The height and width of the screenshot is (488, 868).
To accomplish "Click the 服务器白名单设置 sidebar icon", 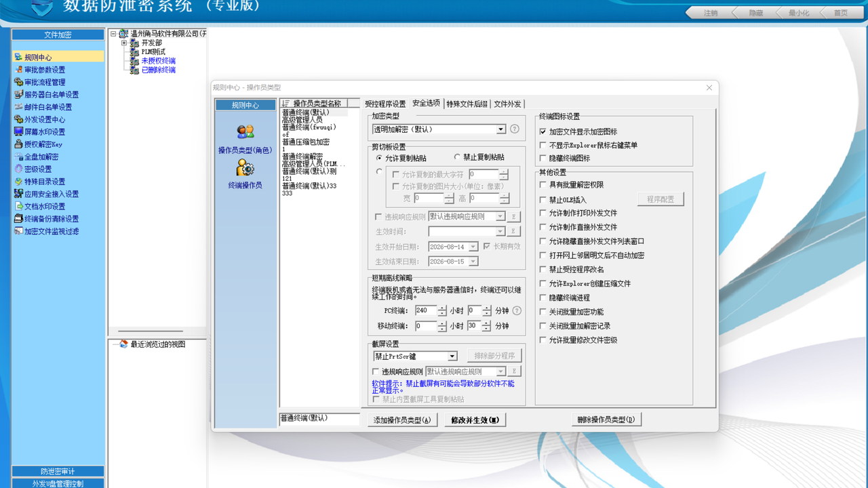I will [18, 95].
